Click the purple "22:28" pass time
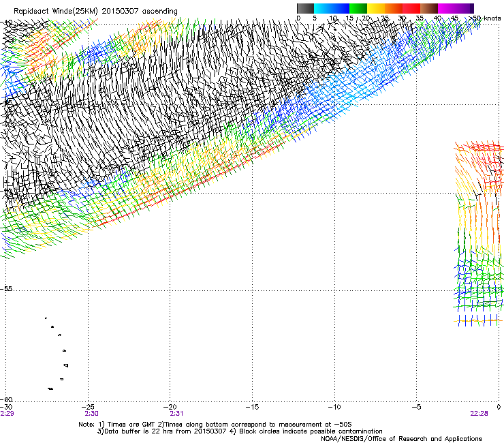 point(479,414)
